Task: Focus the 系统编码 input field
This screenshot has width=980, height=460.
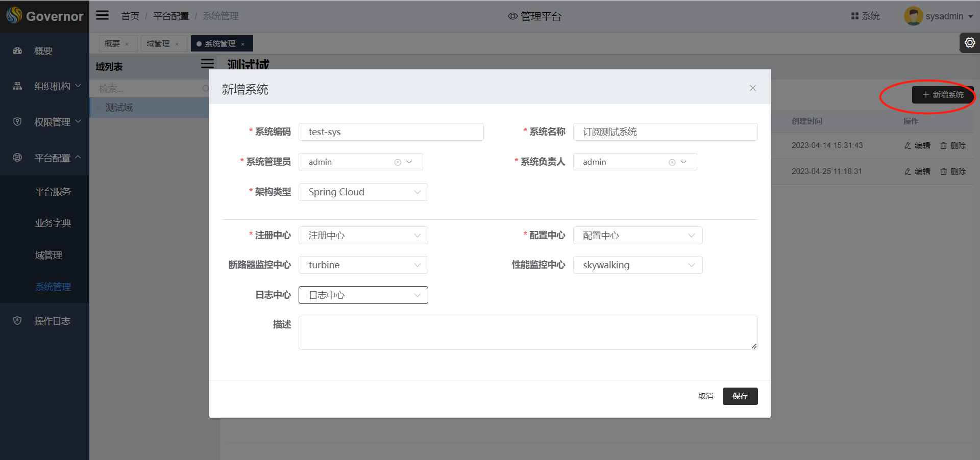Action: [x=391, y=132]
